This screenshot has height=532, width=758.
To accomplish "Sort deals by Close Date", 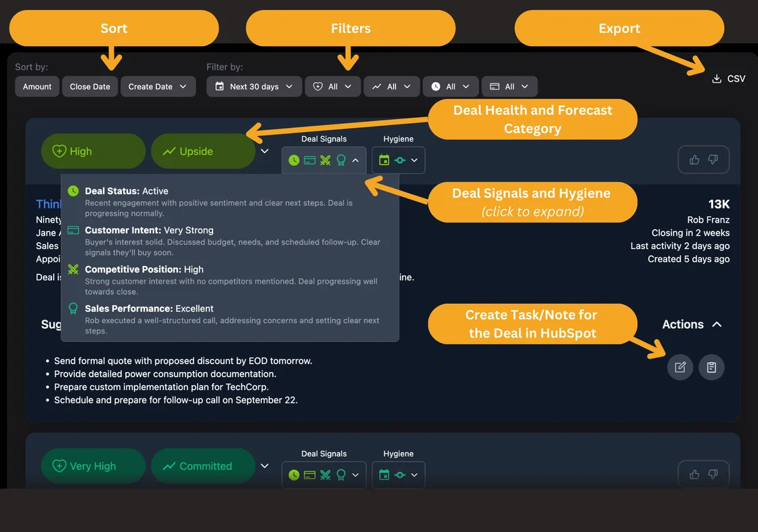I will 90,87.
